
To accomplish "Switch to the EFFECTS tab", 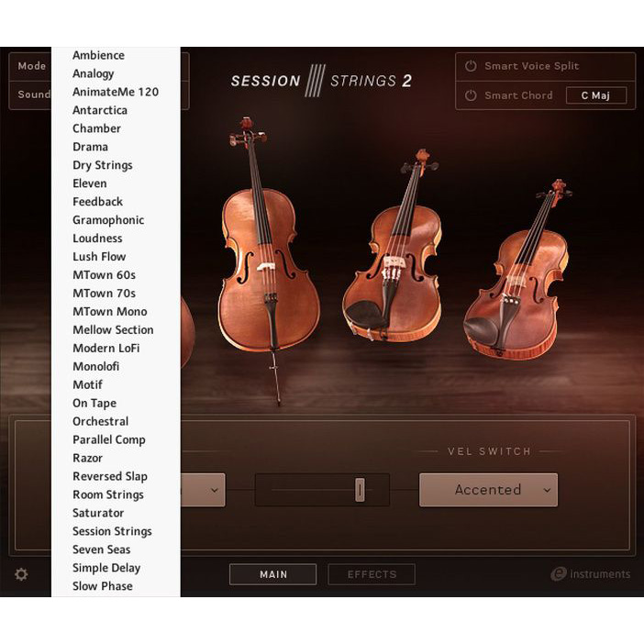I will tap(372, 574).
